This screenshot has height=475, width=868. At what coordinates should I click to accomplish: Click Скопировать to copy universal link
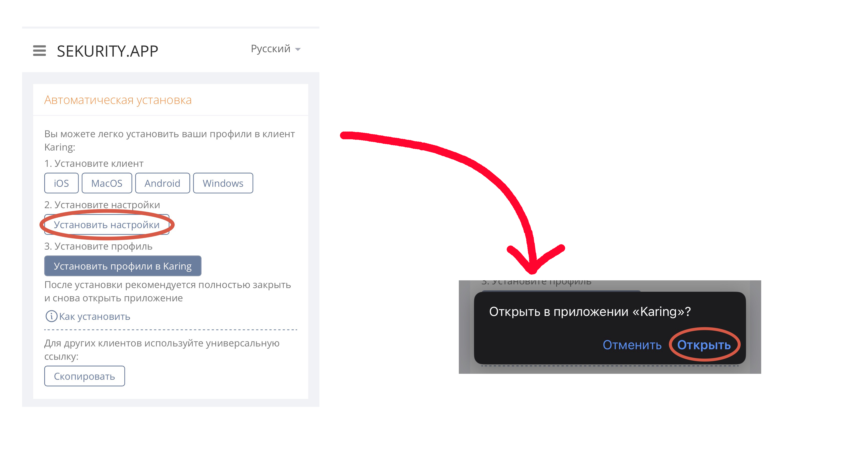tap(84, 376)
